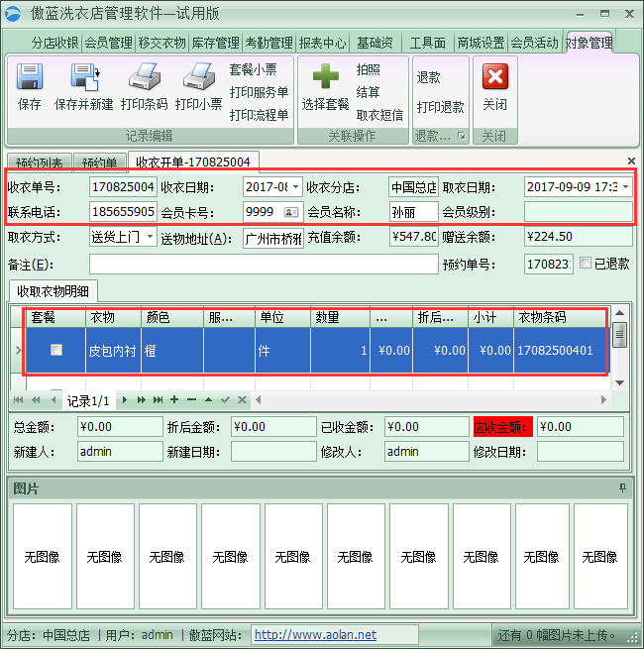Click the 备注 remarks input field

pyautogui.click(x=263, y=265)
